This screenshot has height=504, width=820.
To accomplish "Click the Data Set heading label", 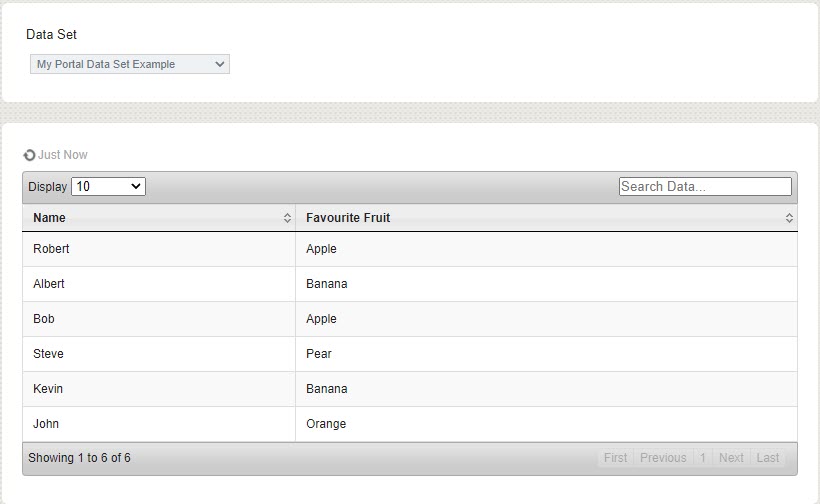I will 51,35.
